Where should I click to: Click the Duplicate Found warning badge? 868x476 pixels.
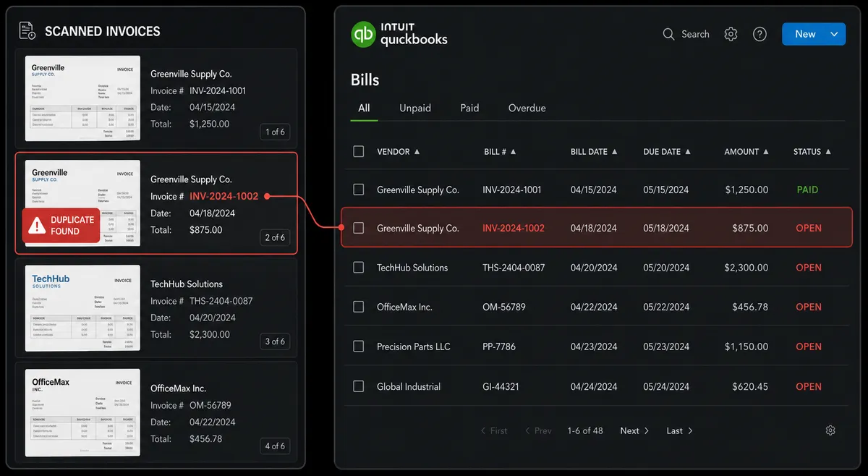[61, 226]
